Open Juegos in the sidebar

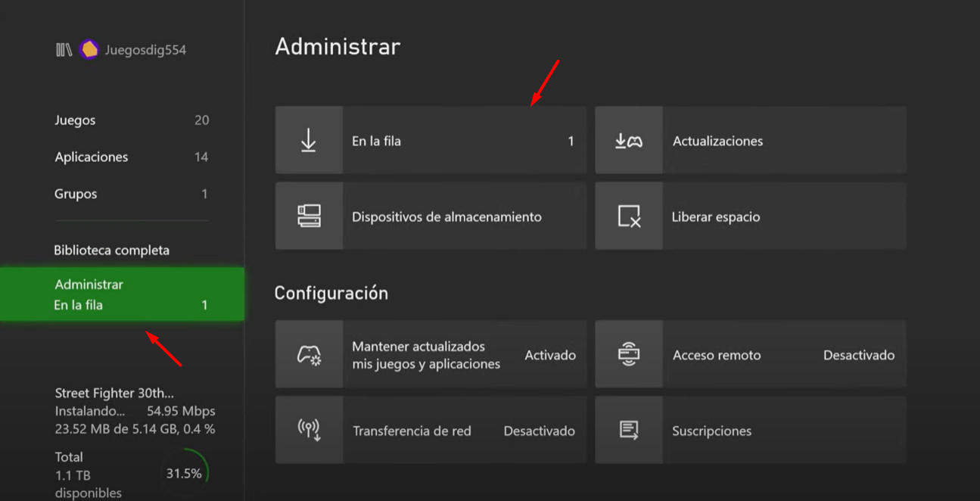click(76, 120)
